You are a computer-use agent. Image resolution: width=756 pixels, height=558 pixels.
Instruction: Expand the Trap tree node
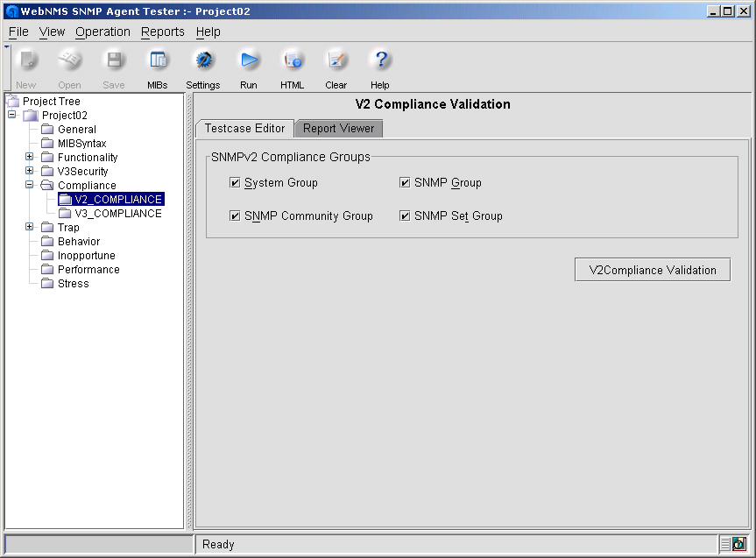click(30, 227)
